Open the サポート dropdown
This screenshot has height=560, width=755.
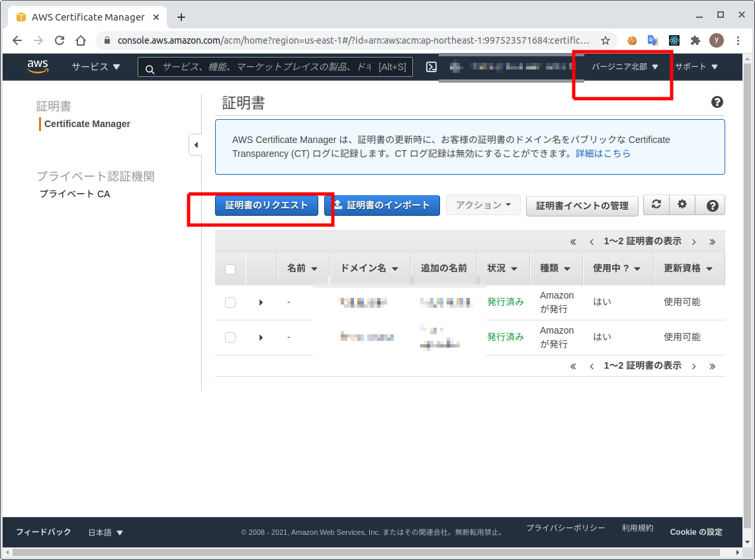point(696,67)
